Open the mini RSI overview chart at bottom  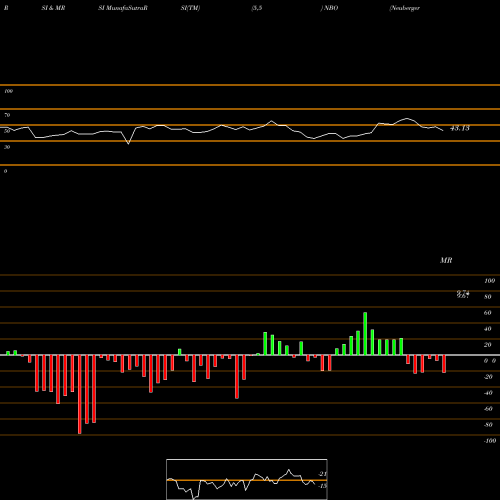[x=247, y=479]
